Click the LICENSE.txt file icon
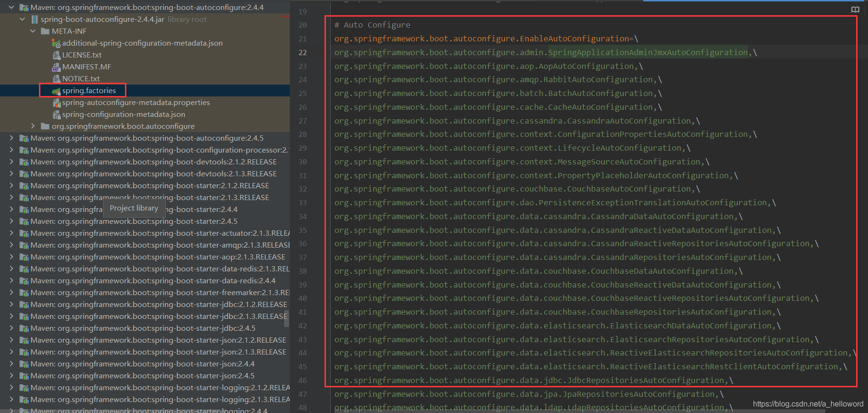 (x=57, y=55)
